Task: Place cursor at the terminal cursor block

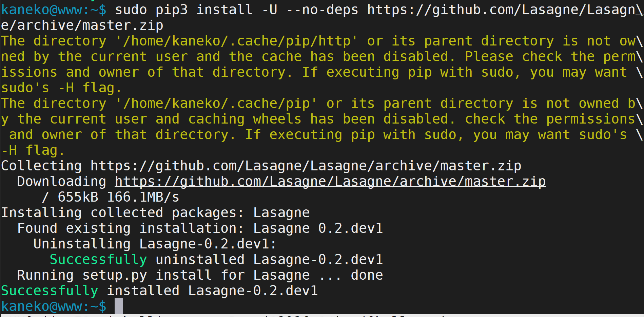Action: pos(119,306)
